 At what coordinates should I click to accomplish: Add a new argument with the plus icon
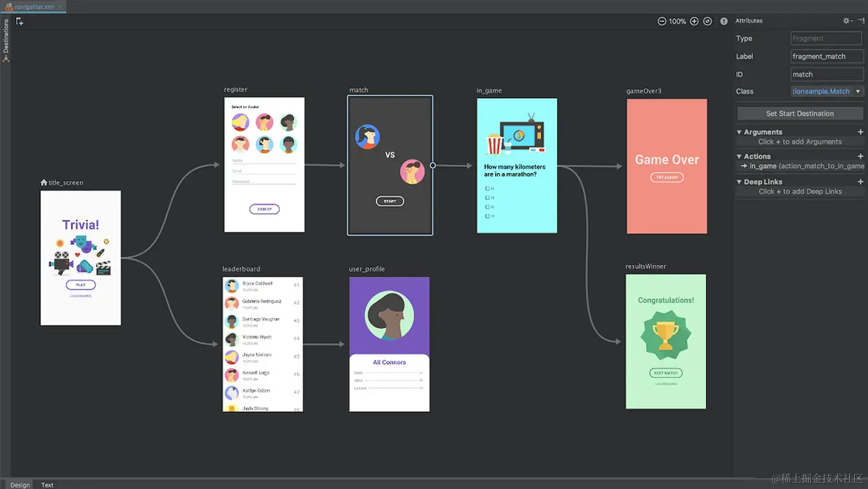[861, 132]
